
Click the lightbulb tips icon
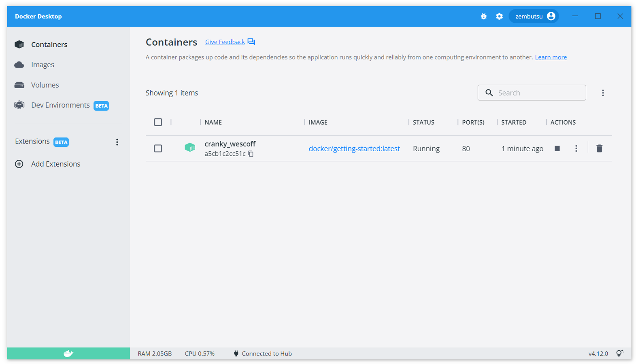pos(620,353)
